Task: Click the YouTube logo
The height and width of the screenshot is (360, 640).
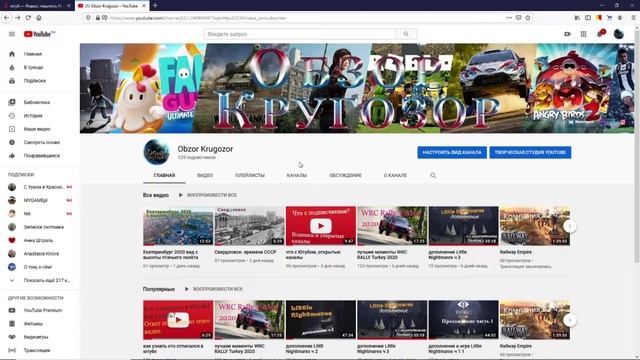Action: point(39,34)
